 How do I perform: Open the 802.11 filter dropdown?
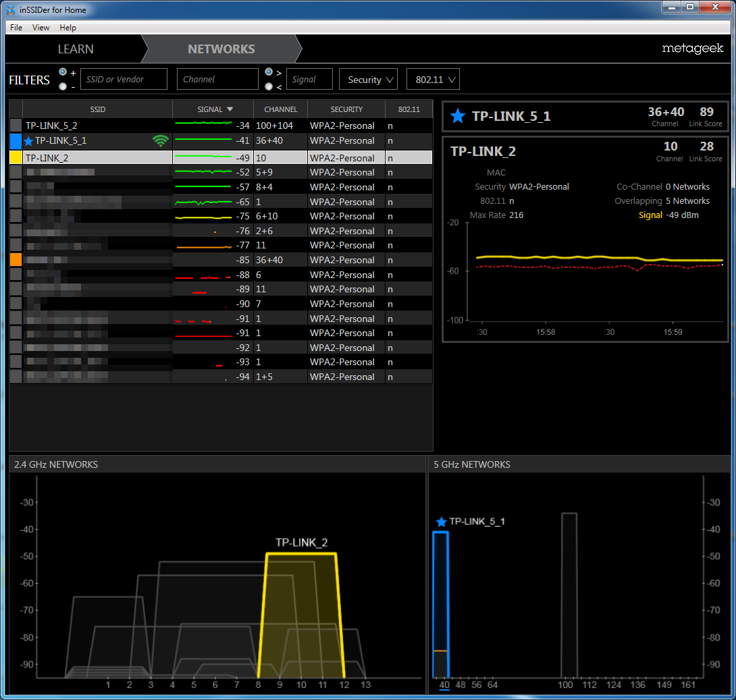tap(433, 79)
